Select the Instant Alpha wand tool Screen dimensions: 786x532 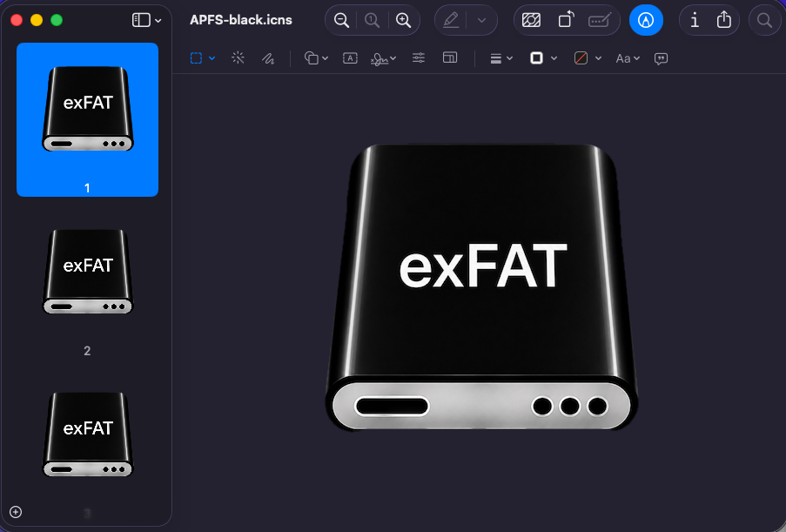point(238,58)
